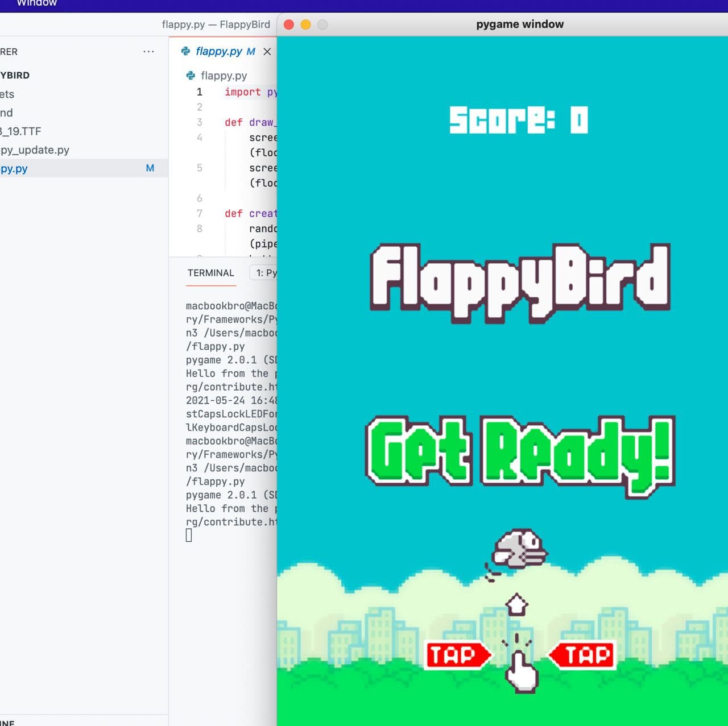Click the Get Ready! banner

[x=520, y=457]
